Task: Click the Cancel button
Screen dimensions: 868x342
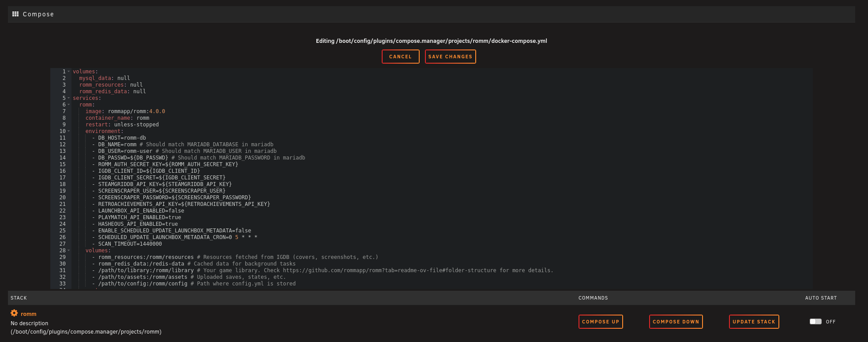Action: pos(400,57)
